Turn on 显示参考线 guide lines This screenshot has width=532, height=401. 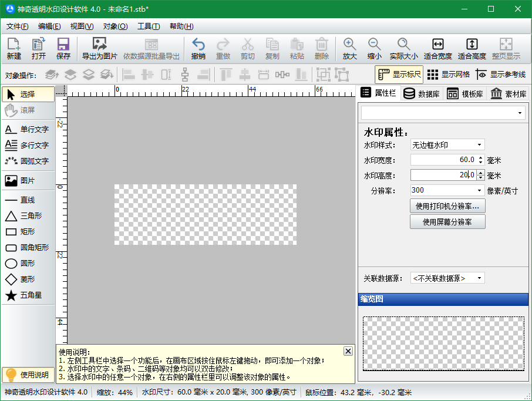501,75
